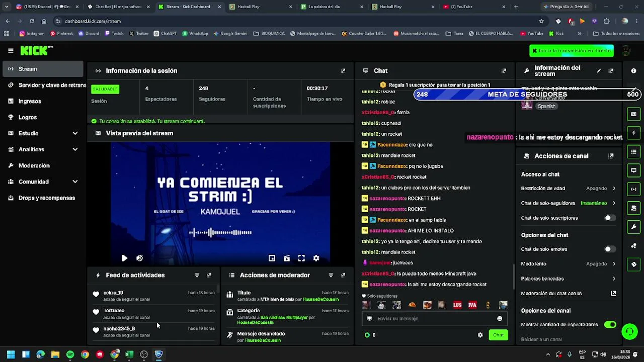This screenshot has width=644, height=362.
Task: Open Palabras baneadas list
Action: pyautogui.click(x=569, y=279)
